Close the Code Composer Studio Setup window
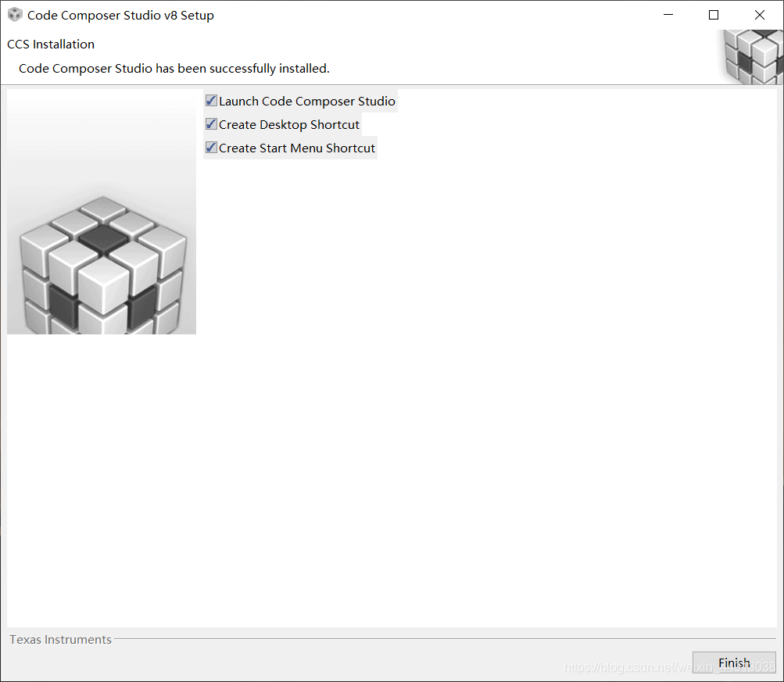Image resolution: width=784 pixels, height=682 pixels. [x=760, y=15]
